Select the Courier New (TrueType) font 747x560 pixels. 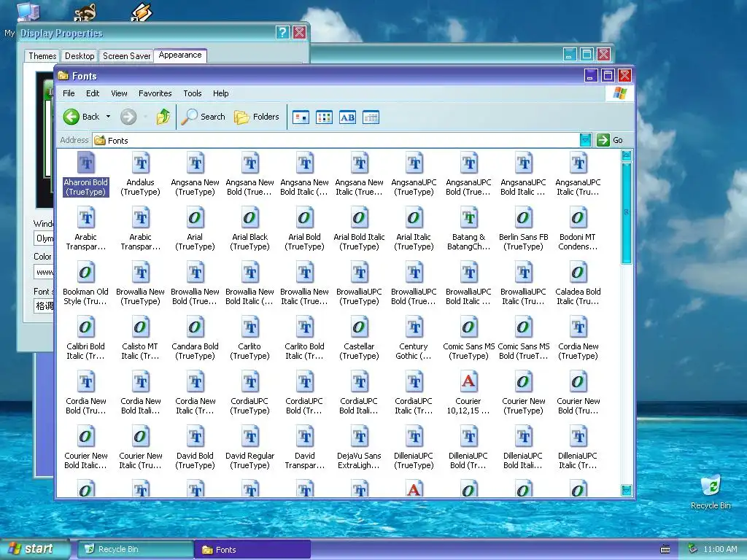pos(524,393)
